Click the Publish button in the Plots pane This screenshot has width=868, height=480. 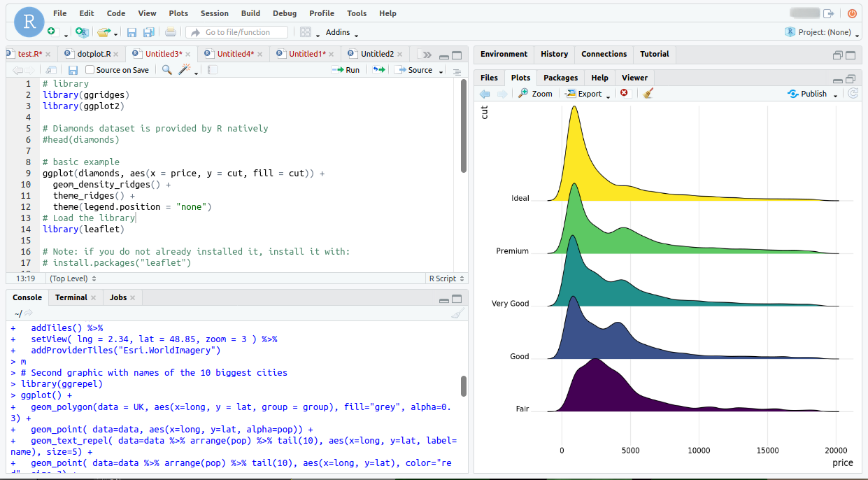(811, 93)
